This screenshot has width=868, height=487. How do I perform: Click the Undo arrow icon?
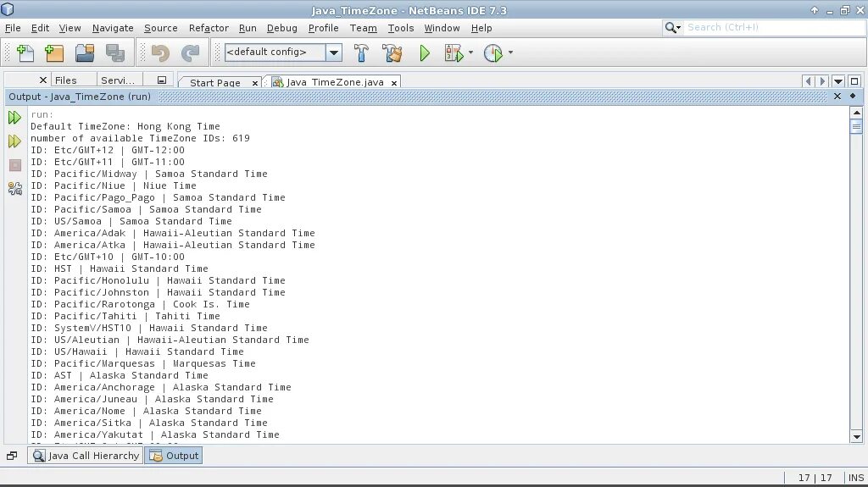pyautogui.click(x=160, y=53)
